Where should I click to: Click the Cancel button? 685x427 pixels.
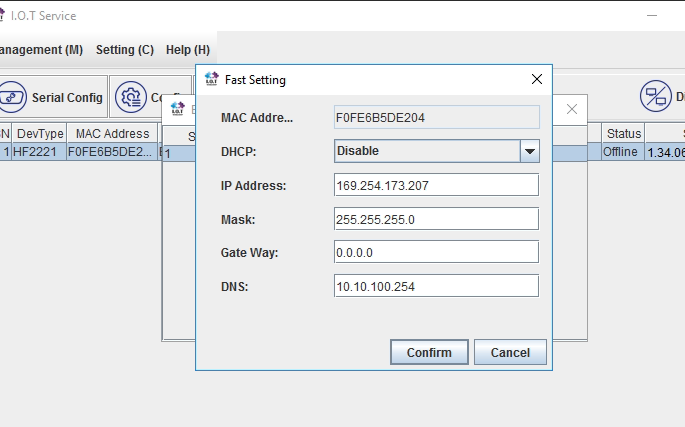(510, 352)
